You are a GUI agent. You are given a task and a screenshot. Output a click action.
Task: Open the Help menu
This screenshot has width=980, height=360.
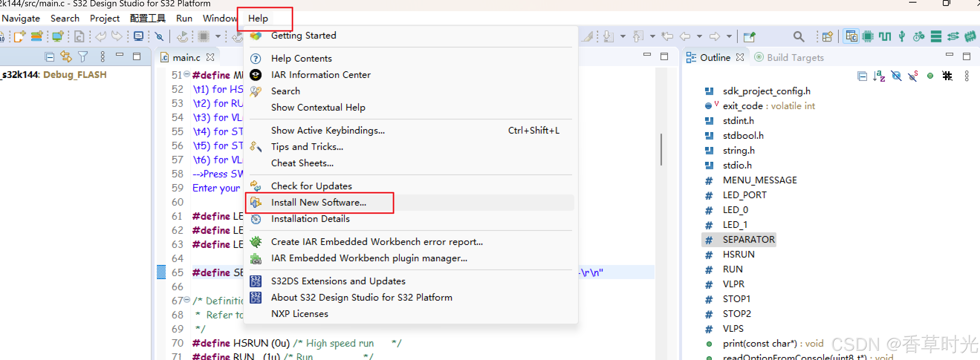[258, 18]
